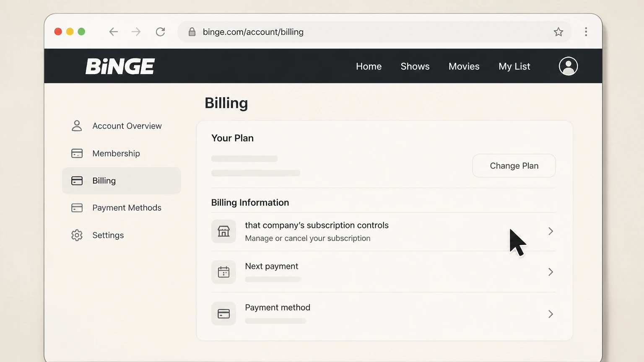
Task: Open the profile avatar icon
Action: click(x=568, y=66)
